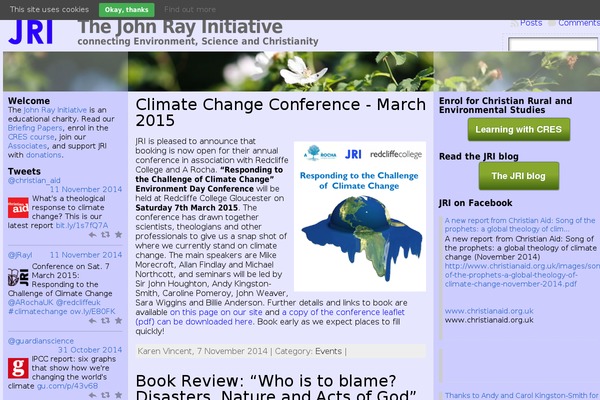Viewport: 600px width, 400px height.
Task: Open @redcliffeuk mention link
Action: click(78, 302)
